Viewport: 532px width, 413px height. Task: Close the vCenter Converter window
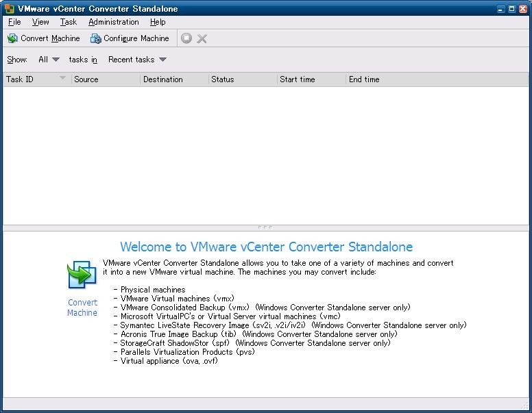tap(523, 9)
